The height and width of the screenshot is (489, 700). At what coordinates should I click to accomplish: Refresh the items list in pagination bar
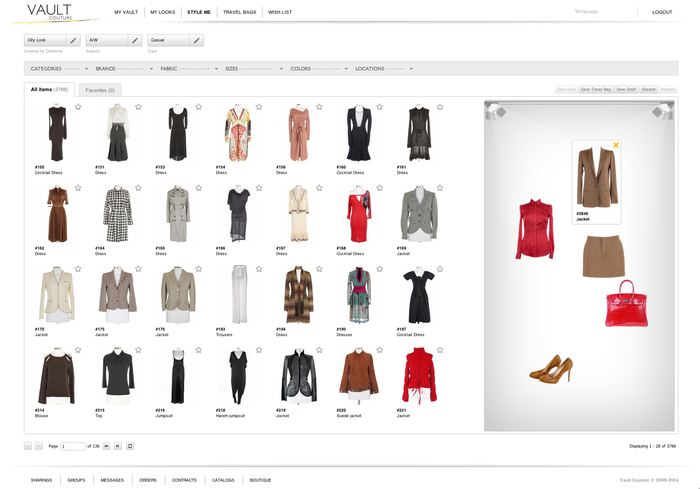coord(130,446)
